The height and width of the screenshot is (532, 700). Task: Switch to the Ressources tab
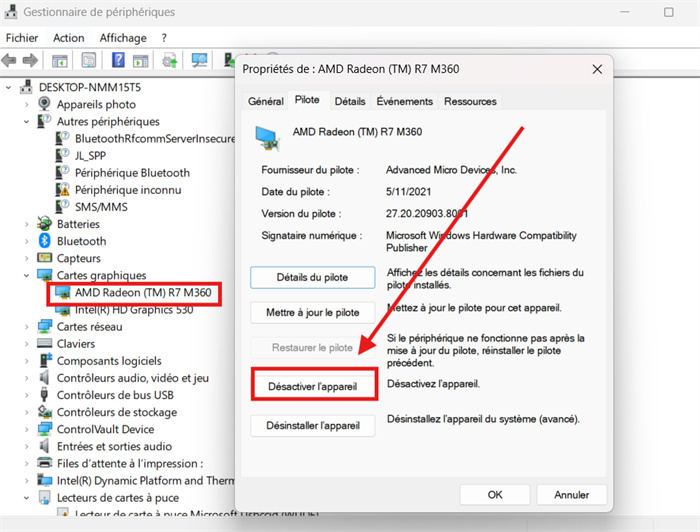(x=470, y=101)
